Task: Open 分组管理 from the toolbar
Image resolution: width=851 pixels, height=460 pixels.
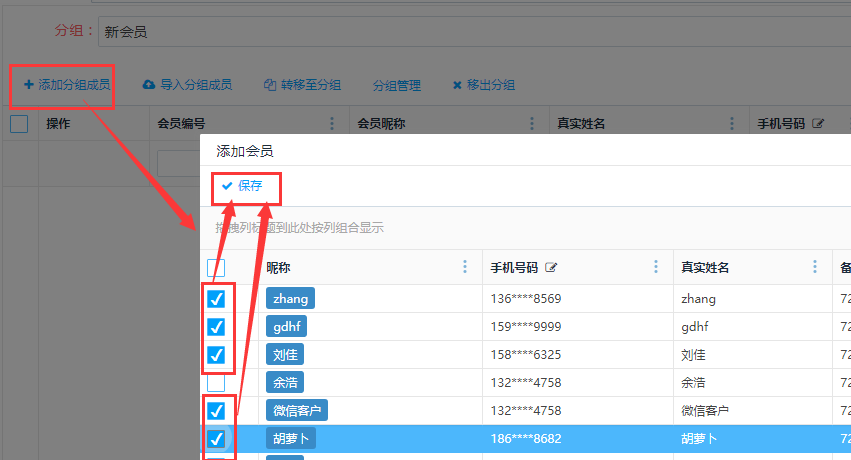Action: click(x=396, y=86)
